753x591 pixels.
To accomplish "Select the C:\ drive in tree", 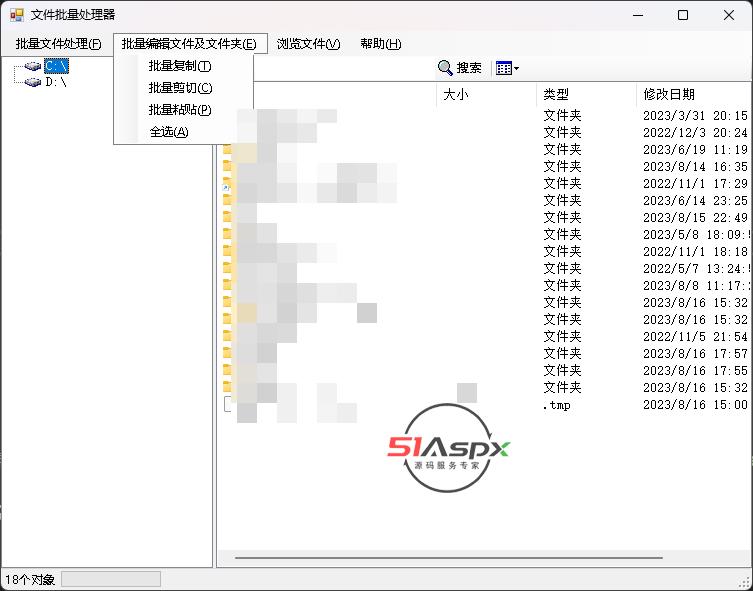I will click(x=56, y=66).
